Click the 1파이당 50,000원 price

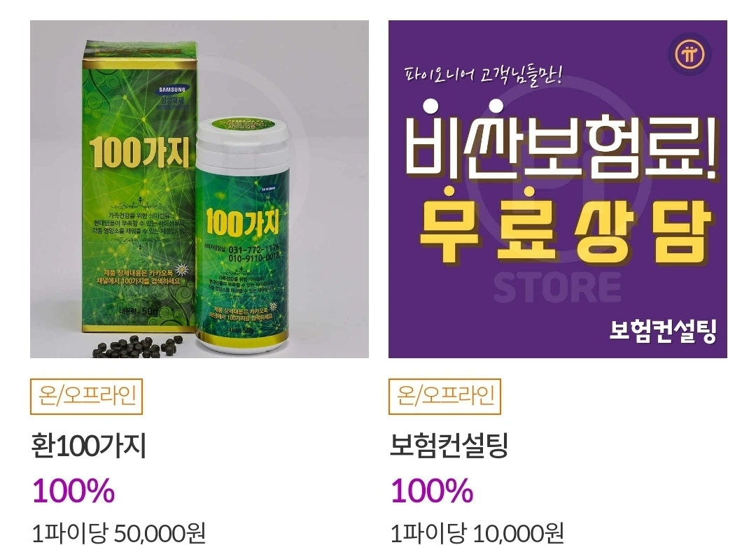tap(118, 533)
